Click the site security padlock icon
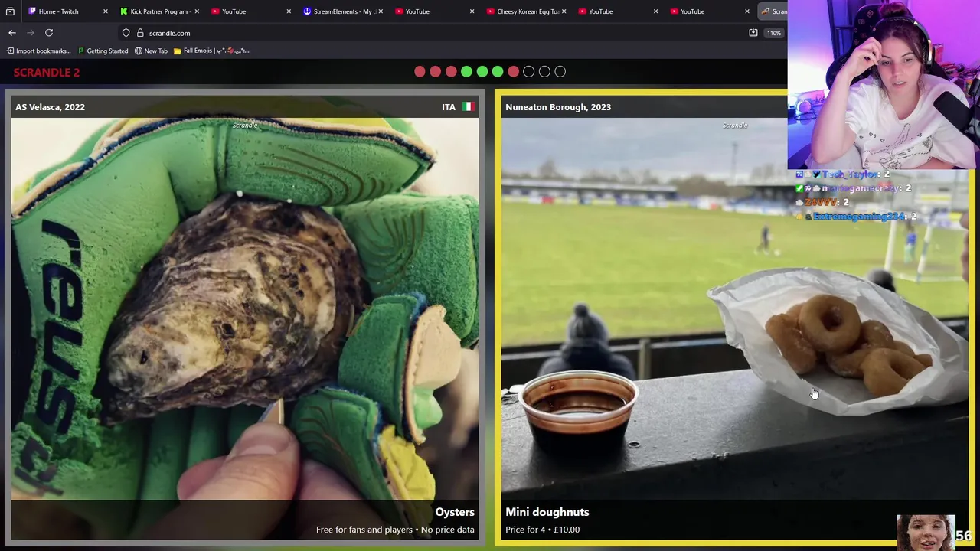 140,33
